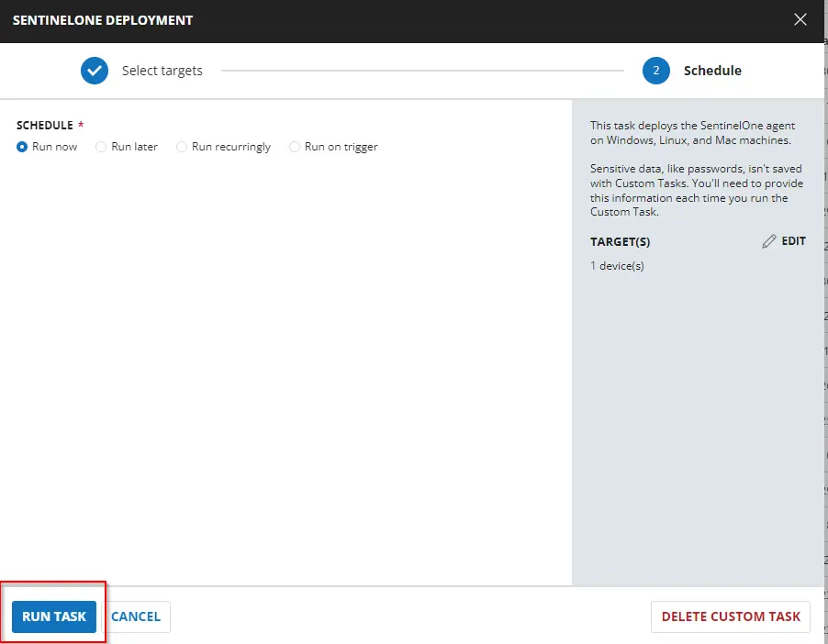Image resolution: width=828 pixels, height=644 pixels.
Task: Click the step 2 Schedule circle icon
Action: (x=655, y=71)
